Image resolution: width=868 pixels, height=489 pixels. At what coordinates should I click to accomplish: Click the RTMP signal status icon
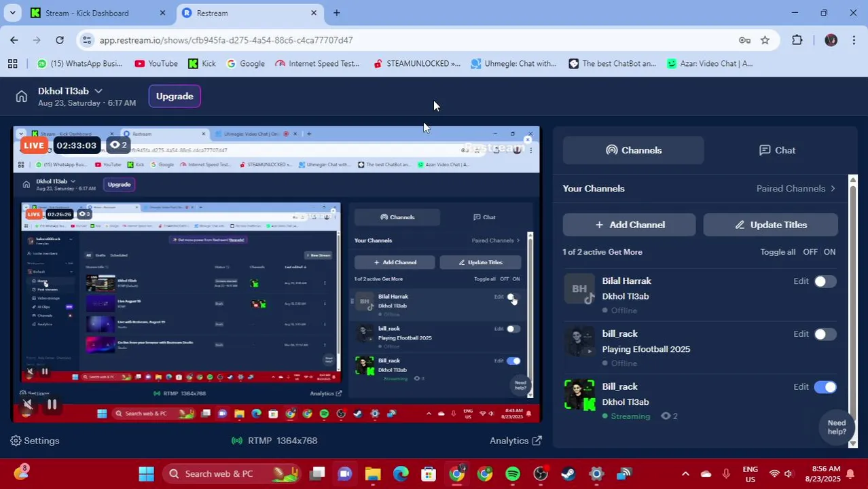237,441
